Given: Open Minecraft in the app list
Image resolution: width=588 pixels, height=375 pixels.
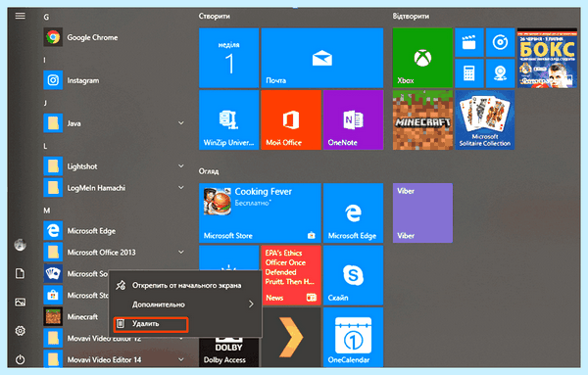Looking at the screenshot, I should click(75, 317).
